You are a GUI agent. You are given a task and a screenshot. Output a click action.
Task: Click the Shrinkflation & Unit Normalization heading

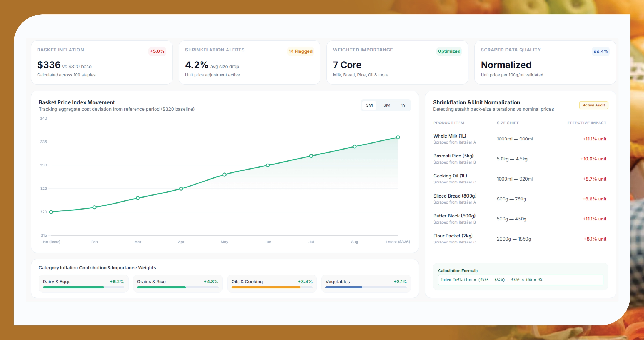tap(476, 102)
